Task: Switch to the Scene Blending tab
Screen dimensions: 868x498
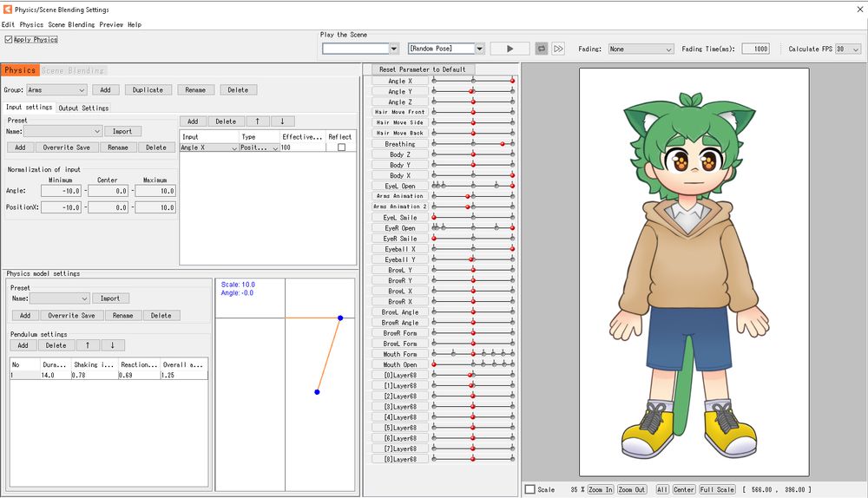Action: (x=73, y=70)
